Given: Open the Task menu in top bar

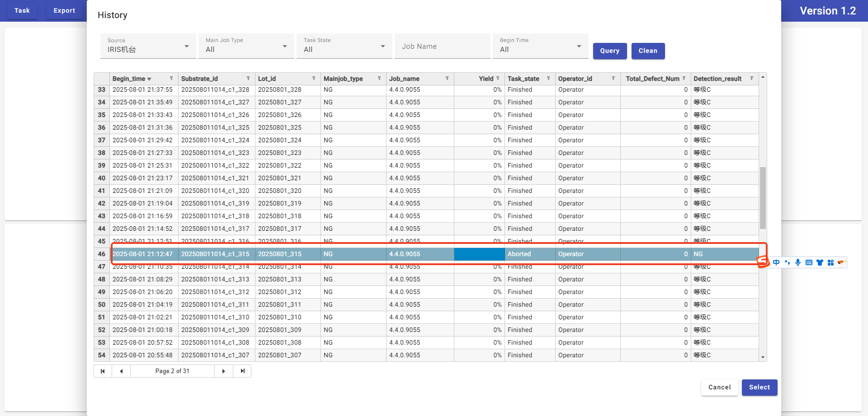Looking at the screenshot, I should pos(22,10).
